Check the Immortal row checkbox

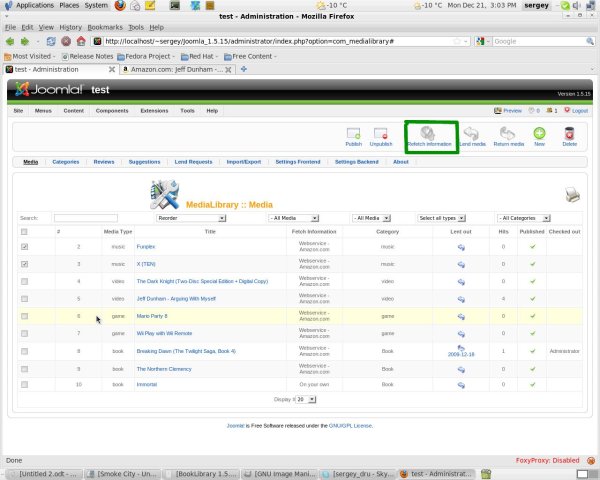click(24, 384)
